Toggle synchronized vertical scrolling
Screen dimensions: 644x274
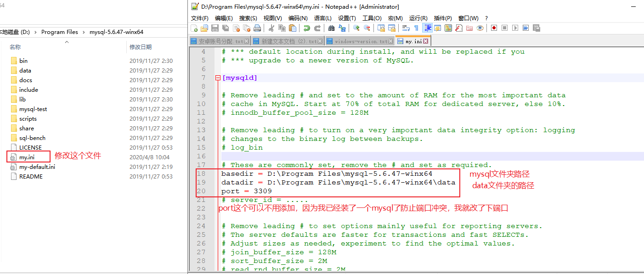(x=381, y=28)
